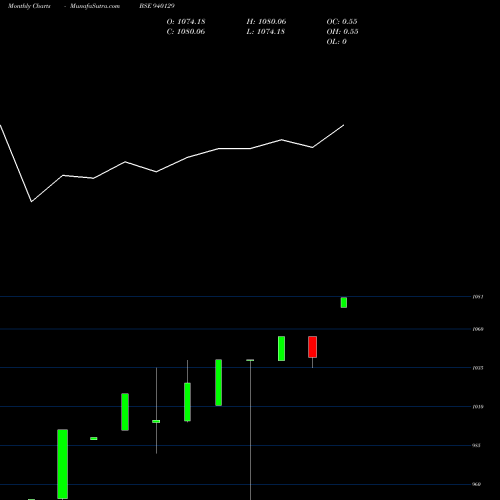Click the green candle just before the red one
Viewport: 500px width, 500px height.
(281, 348)
